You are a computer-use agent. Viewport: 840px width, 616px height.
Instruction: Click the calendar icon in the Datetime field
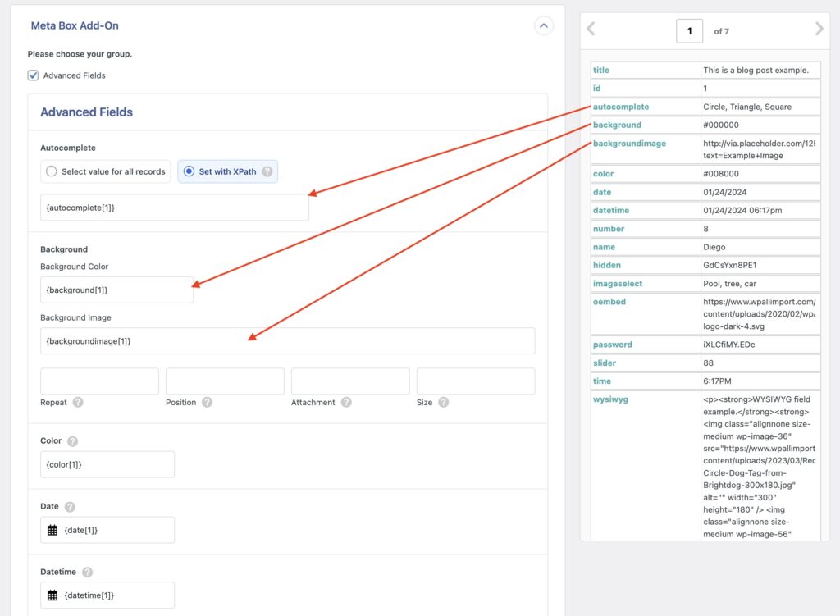click(53, 595)
